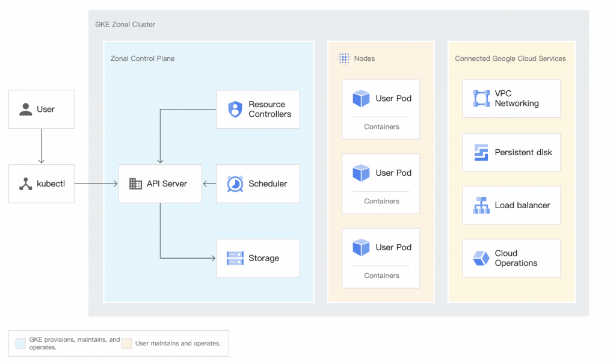Image resolution: width=616 pixels, height=364 pixels.
Task: Click the Scheduler clock icon
Action: (x=235, y=184)
